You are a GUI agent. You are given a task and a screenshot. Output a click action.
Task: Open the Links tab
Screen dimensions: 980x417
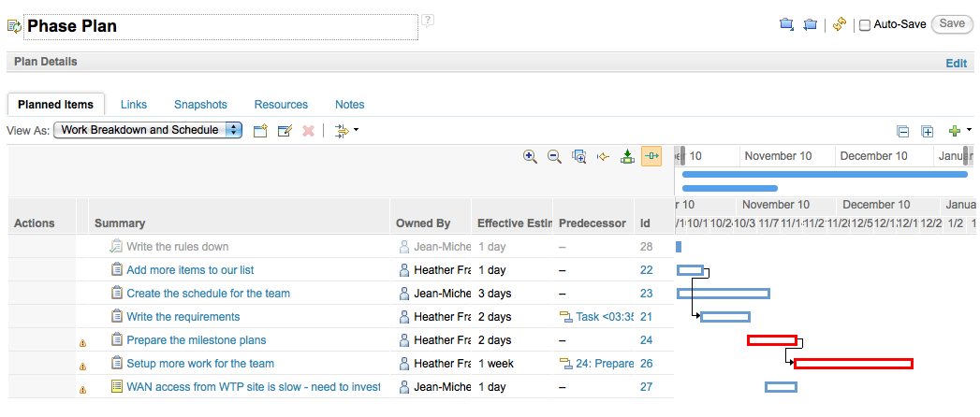pos(134,105)
